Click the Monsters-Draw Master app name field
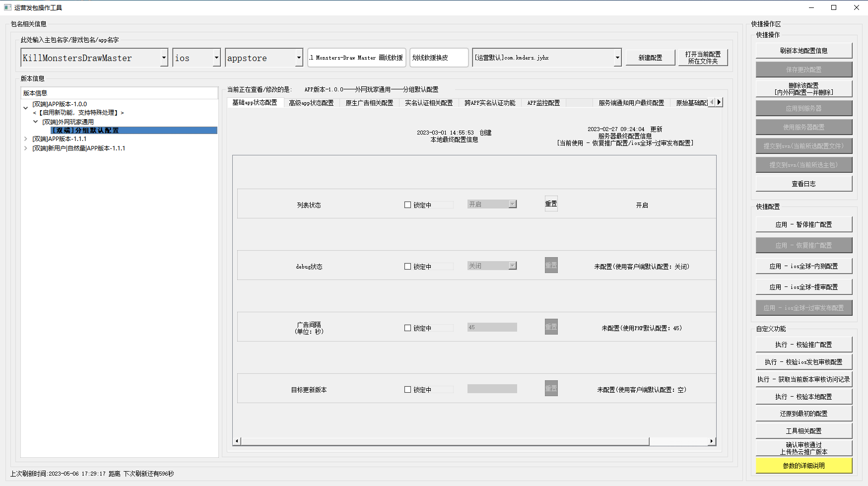The width and height of the screenshot is (868, 486). coord(357,58)
